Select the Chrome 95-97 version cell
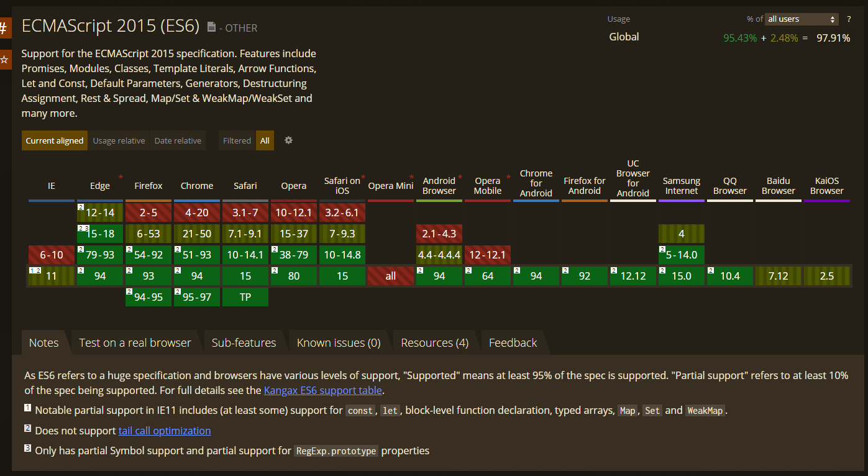 click(x=197, y=297)
